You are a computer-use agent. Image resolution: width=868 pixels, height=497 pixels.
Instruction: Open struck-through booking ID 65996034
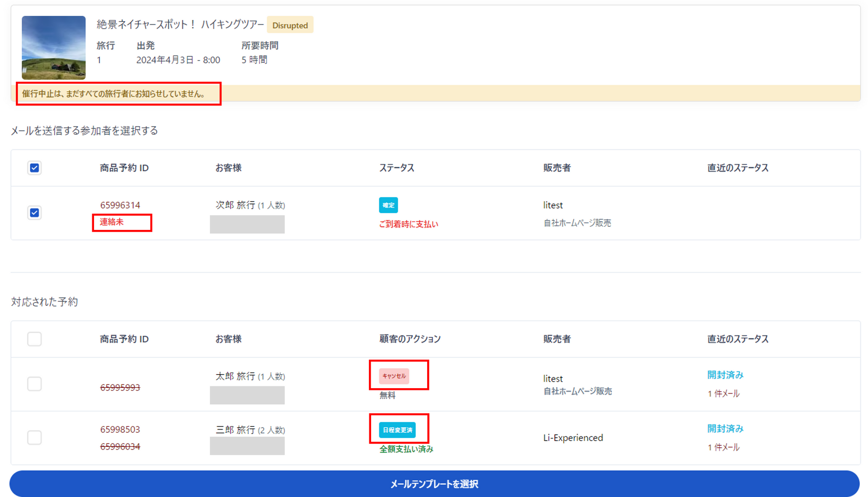pyautogui.click(x=120, y=446)
